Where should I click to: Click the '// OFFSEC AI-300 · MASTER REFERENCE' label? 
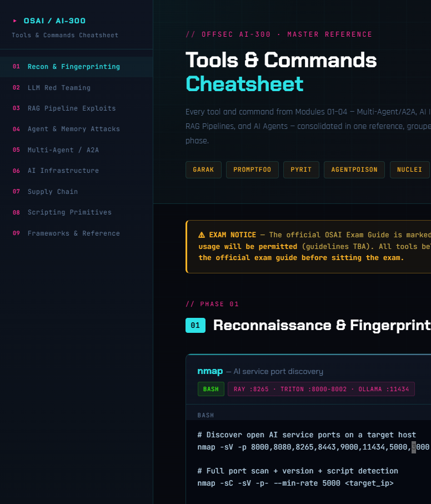[x=279, y=34]
